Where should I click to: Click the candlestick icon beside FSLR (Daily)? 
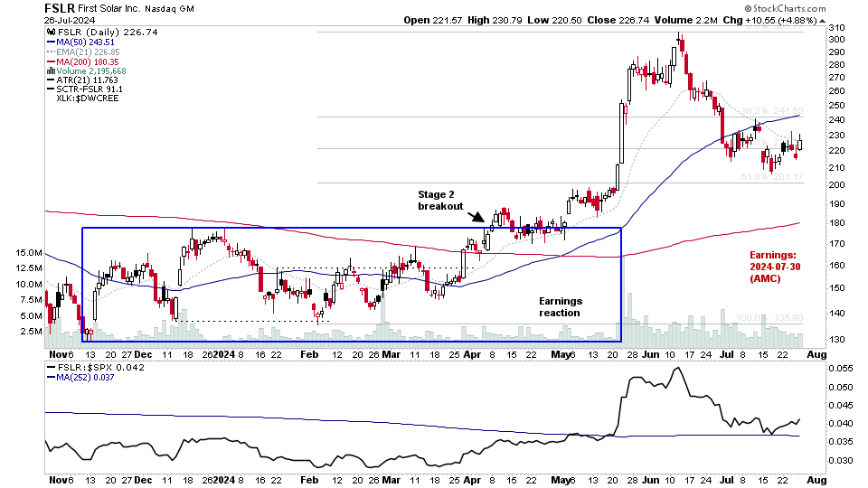(52, 33)
